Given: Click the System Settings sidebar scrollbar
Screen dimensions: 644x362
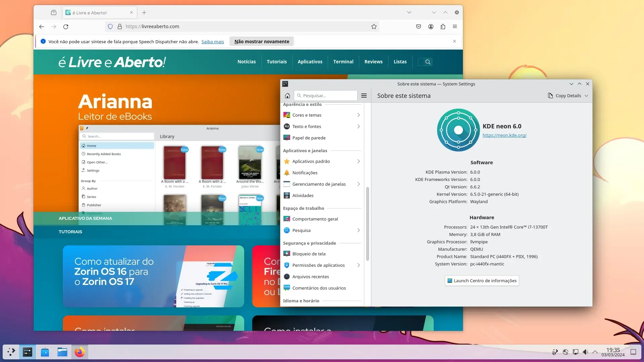Looking at the screenshot, I should 368,224.
